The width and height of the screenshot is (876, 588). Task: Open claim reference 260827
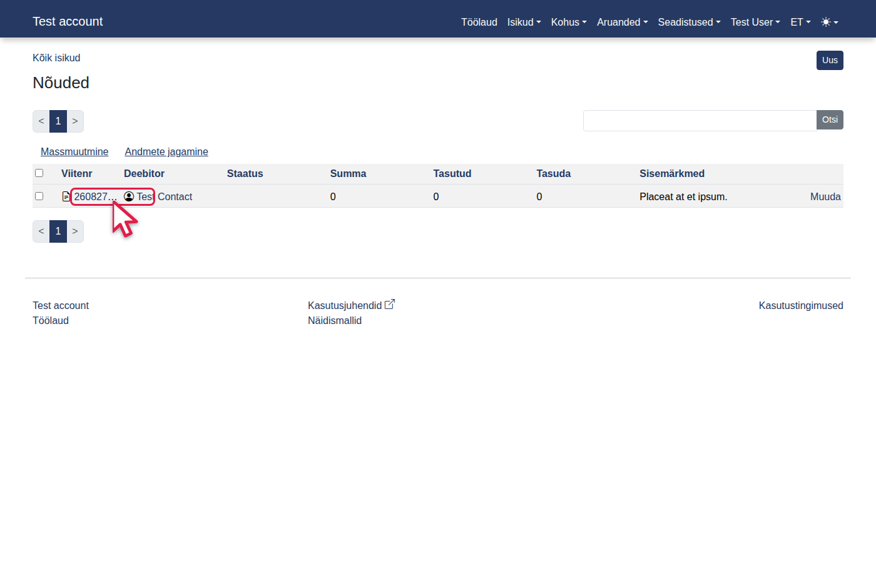(95, 196)
